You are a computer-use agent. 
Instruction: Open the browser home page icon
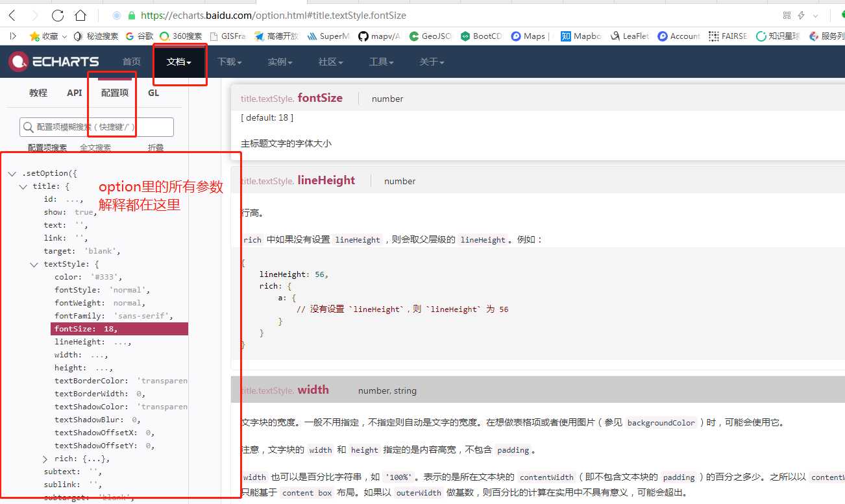pyautogui.click(x=80, y=15)
